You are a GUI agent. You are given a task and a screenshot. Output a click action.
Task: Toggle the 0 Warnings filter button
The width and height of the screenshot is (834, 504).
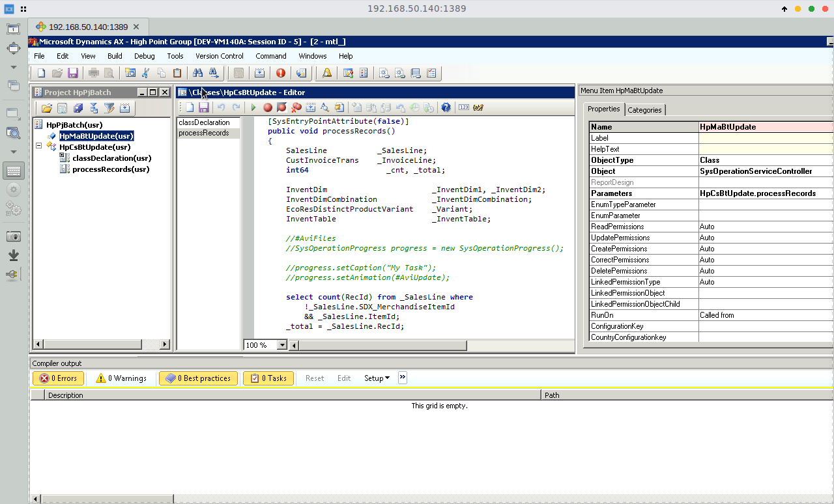tap(121, 378)
